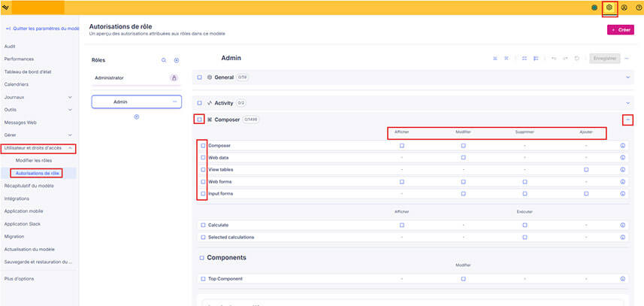The width and height of the screenshot is (644, 306).
Task: Open Récapitulatif du modèle in sidebar
Action: [x=29, y=186]
